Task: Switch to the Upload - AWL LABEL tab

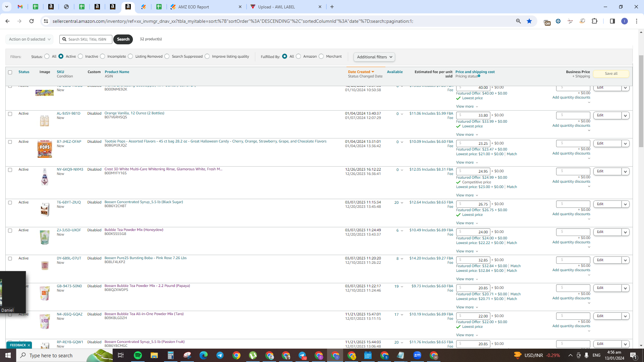Action: tap(286, 7)
